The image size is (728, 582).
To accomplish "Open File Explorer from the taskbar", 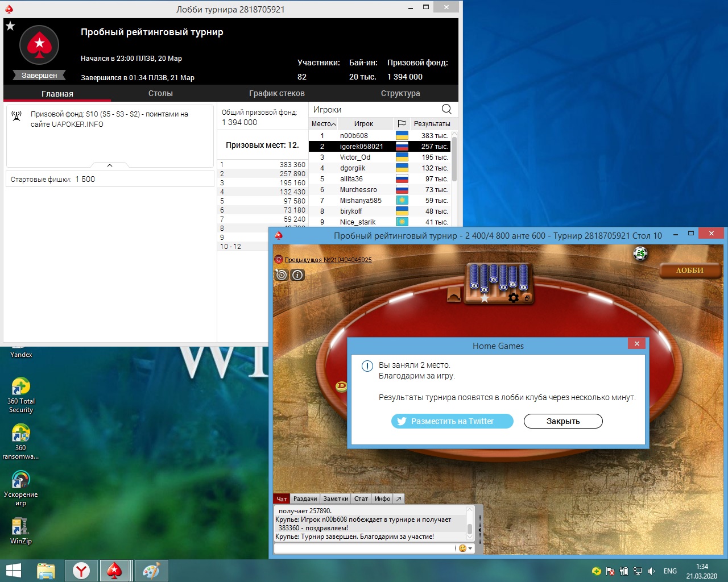I will (46, 571).
